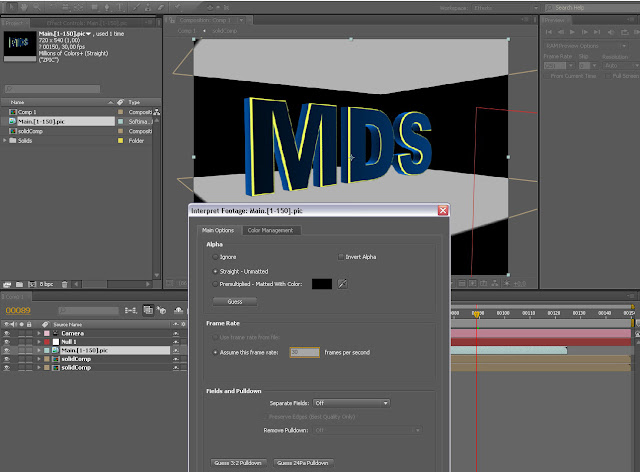This screenshot has height=472, width=640.
Task: Select the Rectangle shape tool
Action: click(95, 7)
